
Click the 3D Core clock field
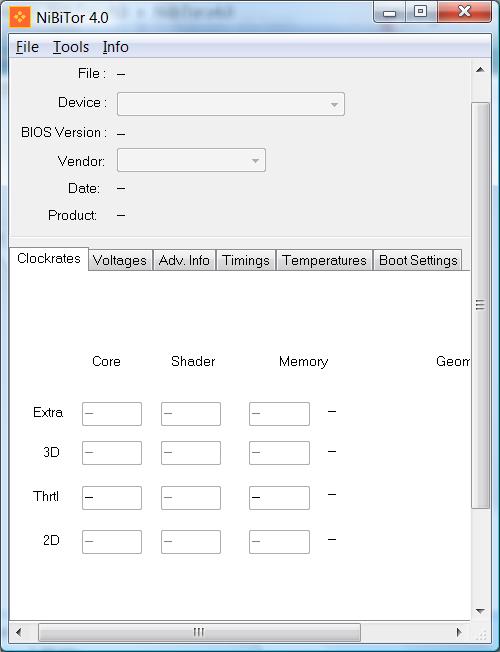click(112, 453)
